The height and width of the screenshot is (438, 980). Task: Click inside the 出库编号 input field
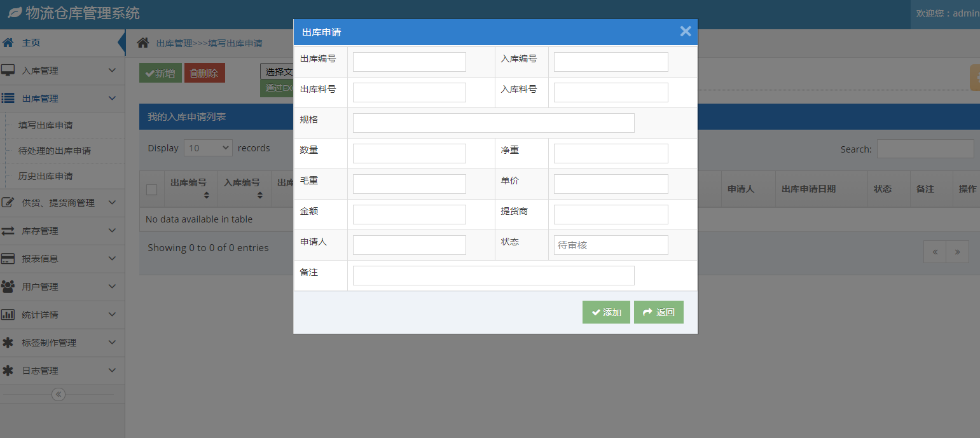point(409,62)
